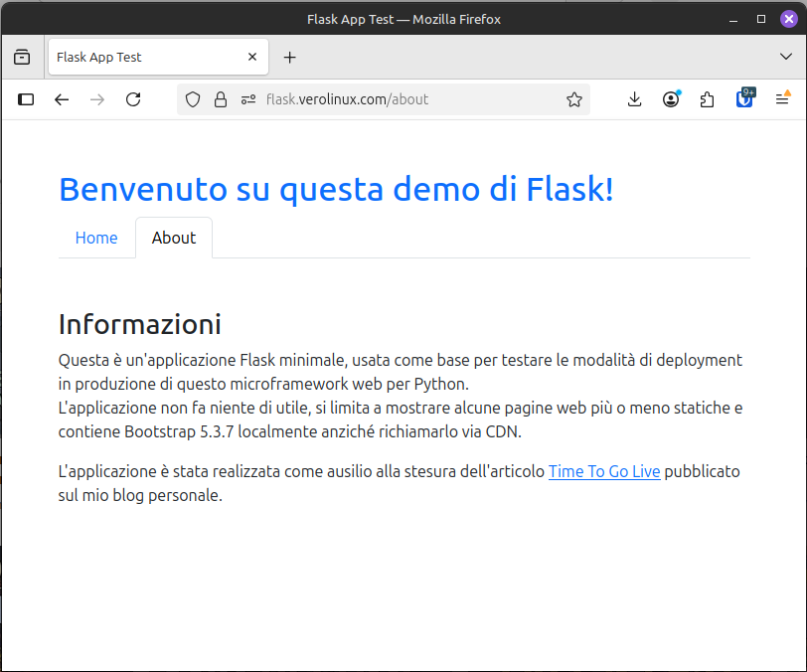Open the tracking protection shield
This screenshot has width=807, height=672.
(194, 99)
